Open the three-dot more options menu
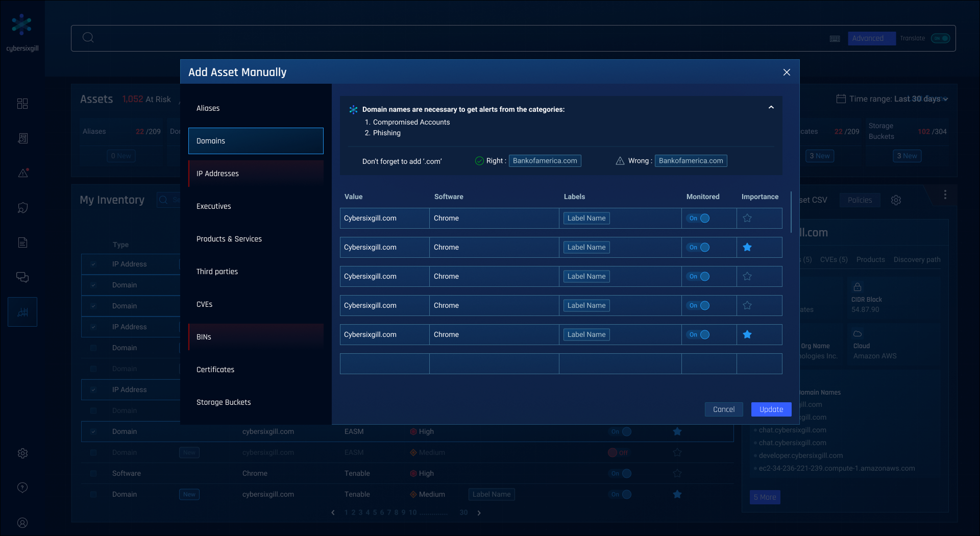The image size is (980, 536). pos(945,194)
